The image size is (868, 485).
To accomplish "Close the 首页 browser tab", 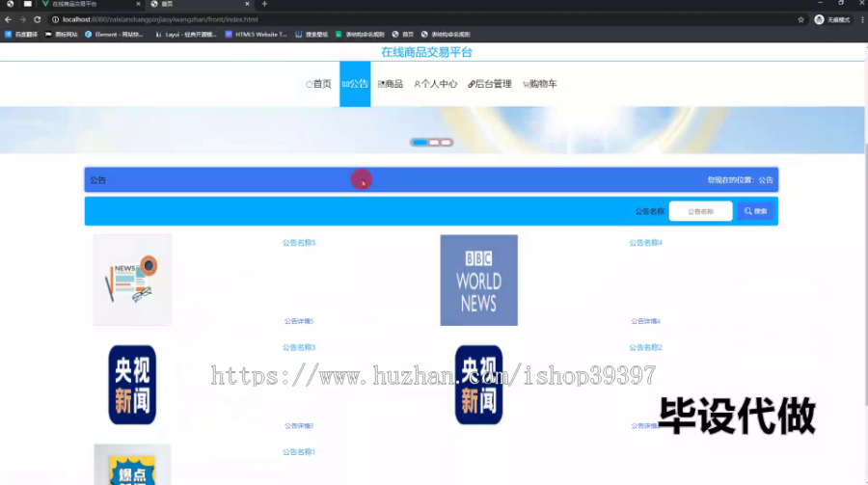I will 247,4.
